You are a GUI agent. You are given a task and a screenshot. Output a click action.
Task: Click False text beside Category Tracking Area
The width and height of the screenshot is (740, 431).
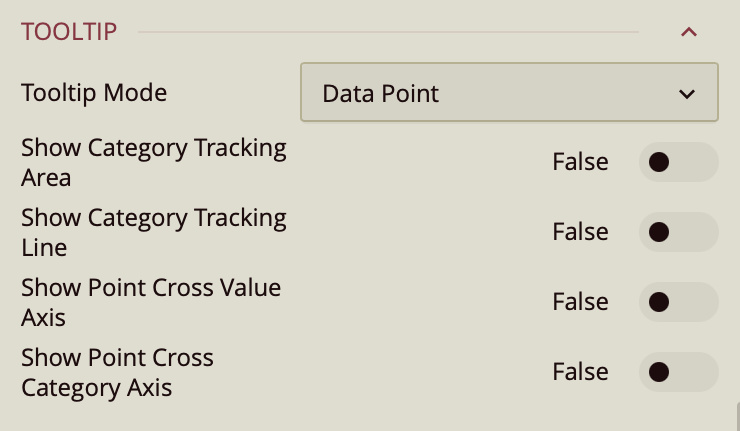[x=580, y=162]
